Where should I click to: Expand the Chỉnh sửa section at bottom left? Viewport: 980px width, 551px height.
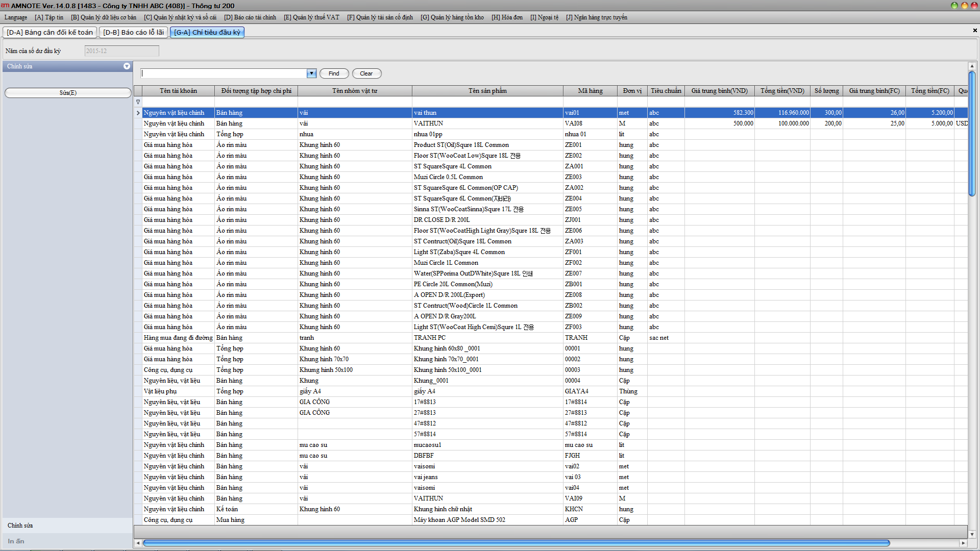(x=20, y=525)
